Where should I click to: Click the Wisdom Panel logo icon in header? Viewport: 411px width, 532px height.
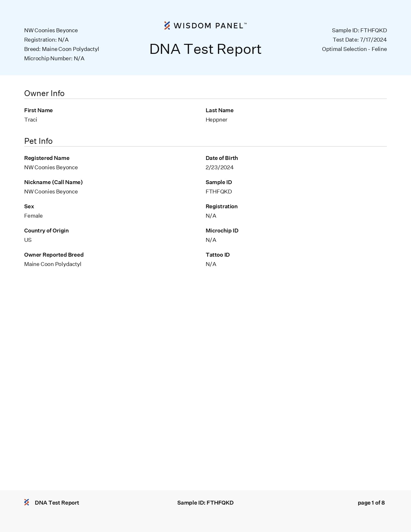(x=167, y=25)
